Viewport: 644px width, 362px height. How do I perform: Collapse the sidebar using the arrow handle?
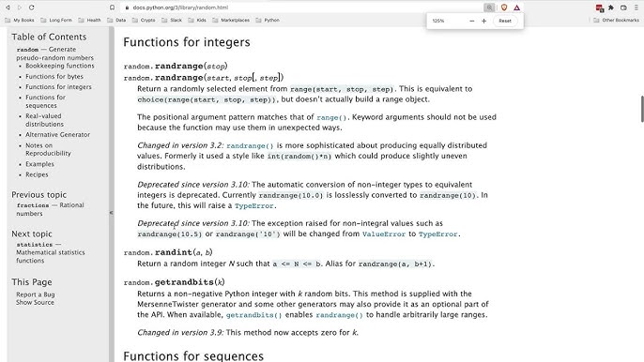(112, 213)
